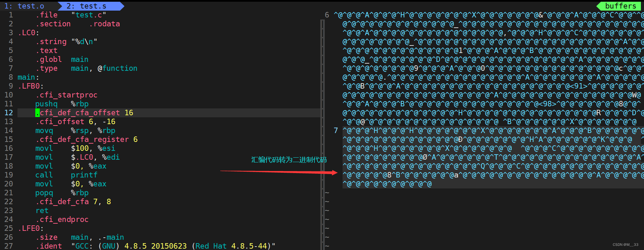Click line number 7 in right pane

[336, 131]
